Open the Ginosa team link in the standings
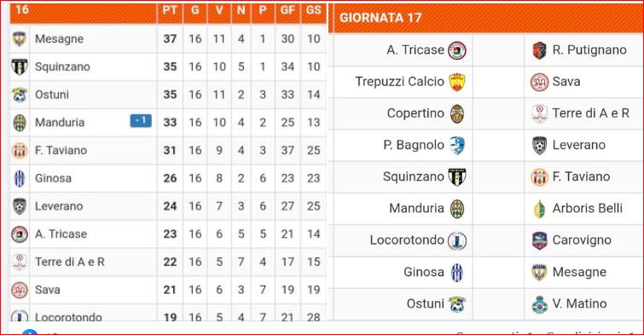This screenshot has width=644, height=335. coord(53,178)
